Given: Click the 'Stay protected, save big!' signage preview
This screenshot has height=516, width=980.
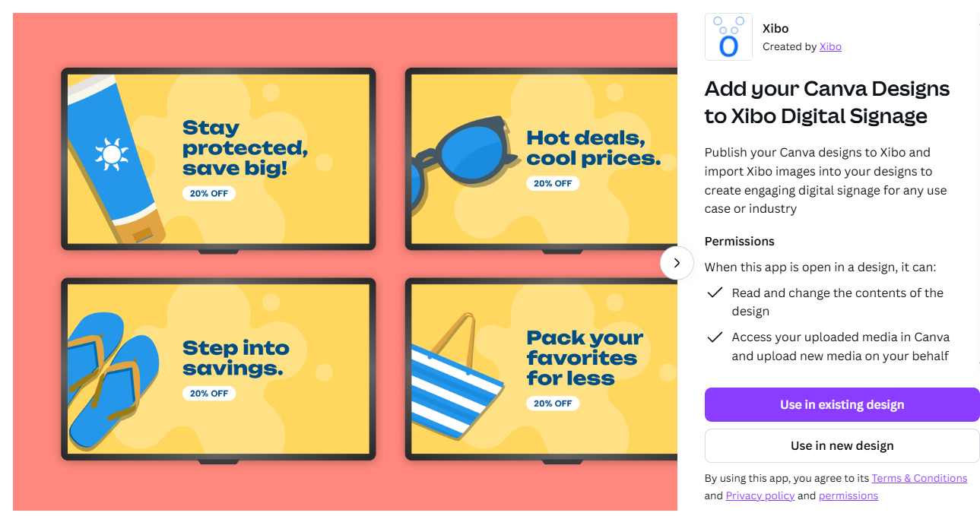Looking at the screenshot, I should [218, 158].
